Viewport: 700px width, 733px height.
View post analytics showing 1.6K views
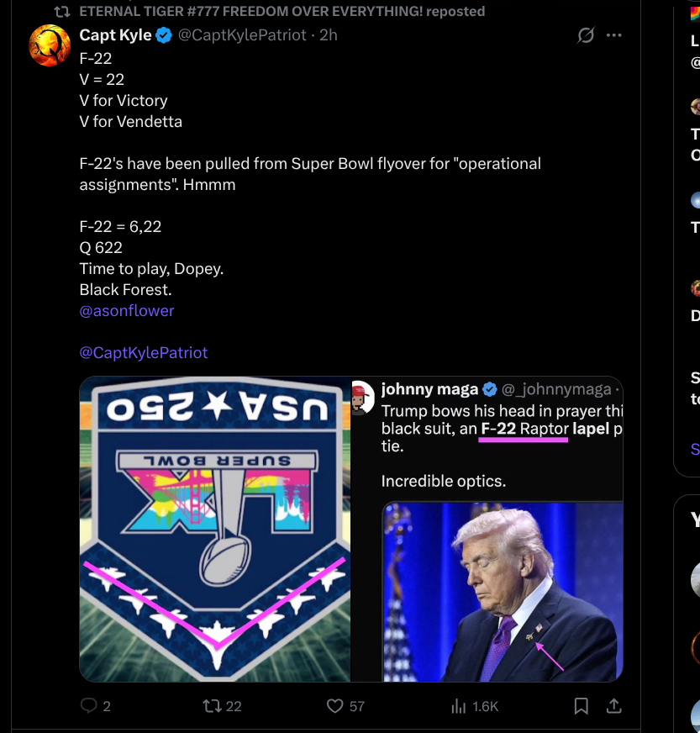(x=461, y=706)
